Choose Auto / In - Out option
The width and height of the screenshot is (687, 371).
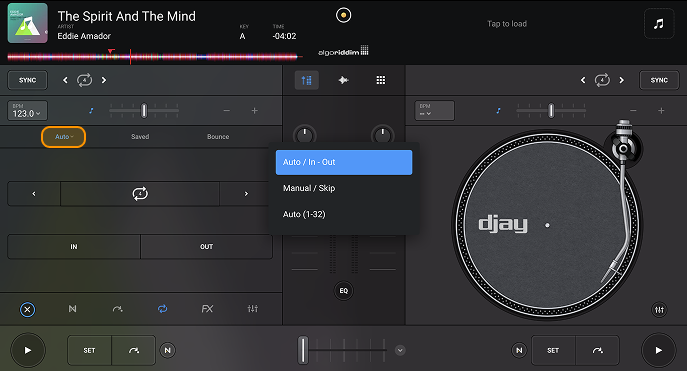click(344, 163)
